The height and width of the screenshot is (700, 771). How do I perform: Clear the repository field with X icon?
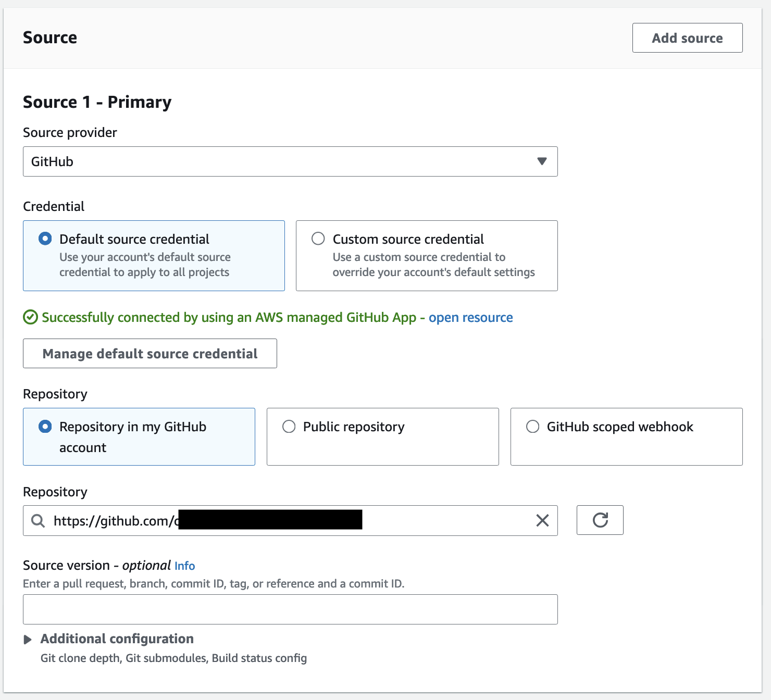(542, 520)
